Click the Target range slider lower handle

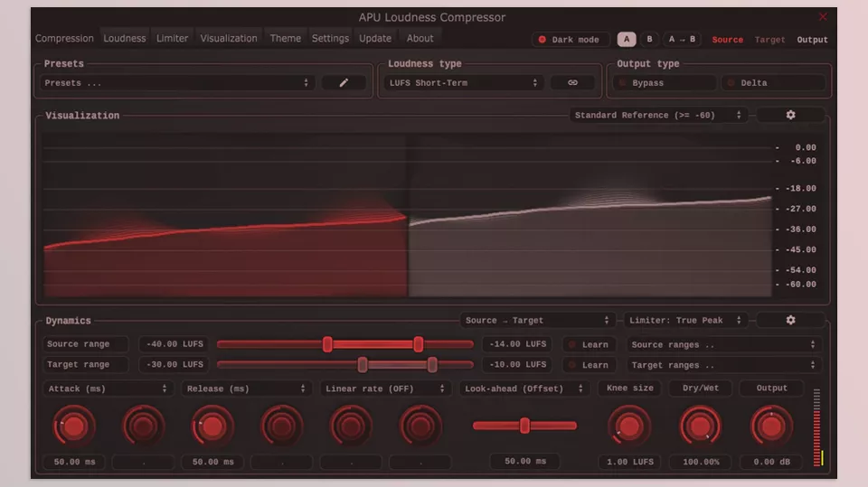[363, 365]
